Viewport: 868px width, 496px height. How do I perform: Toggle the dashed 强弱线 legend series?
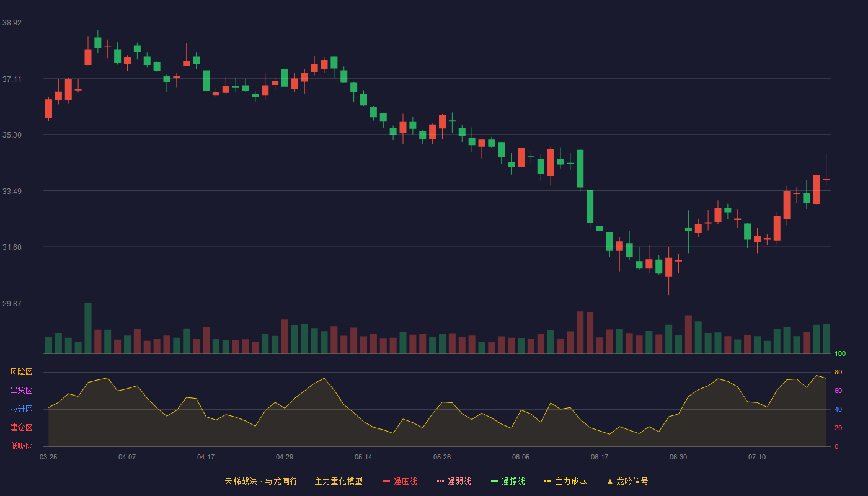click(454, 481)
